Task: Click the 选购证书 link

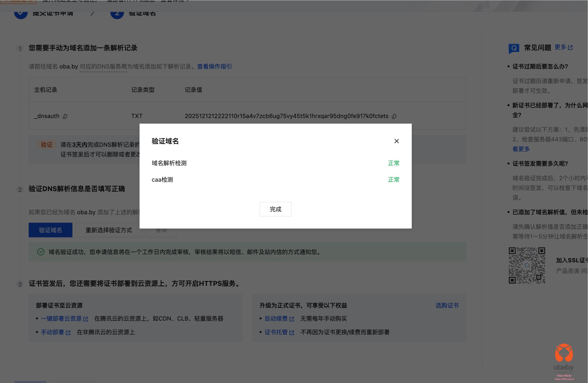Action: click(447, 305)
